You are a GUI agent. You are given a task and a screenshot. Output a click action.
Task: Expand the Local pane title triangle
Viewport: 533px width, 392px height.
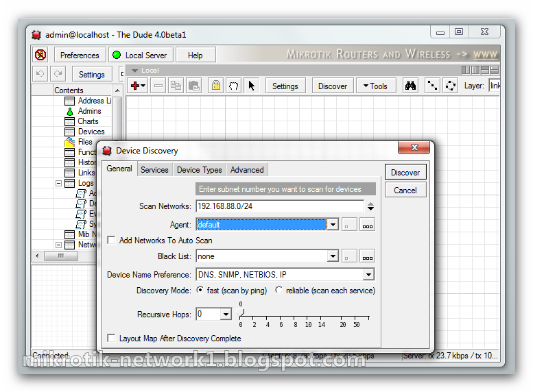tap(134, 71)
